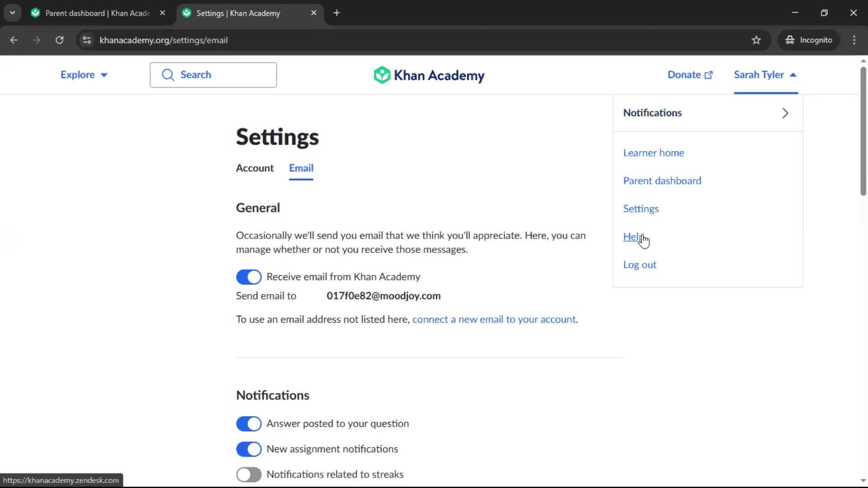Switch to the Account settings tab
The height and width of the screenshot is (488, 868).
(x=255, y=168)
